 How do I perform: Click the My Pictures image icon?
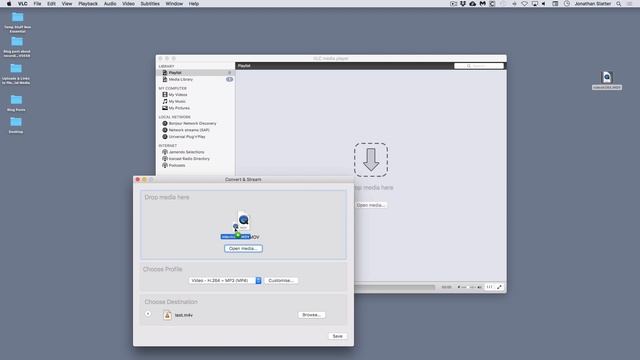165,108
